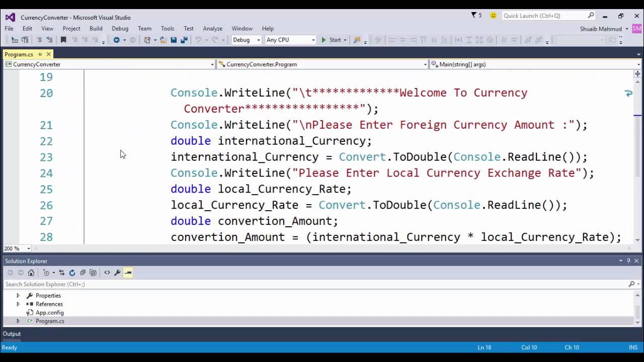Refresh the Solution Explorer
This screenshot has width=644, height=362.
pyautogui.click(x=72, y=272)
